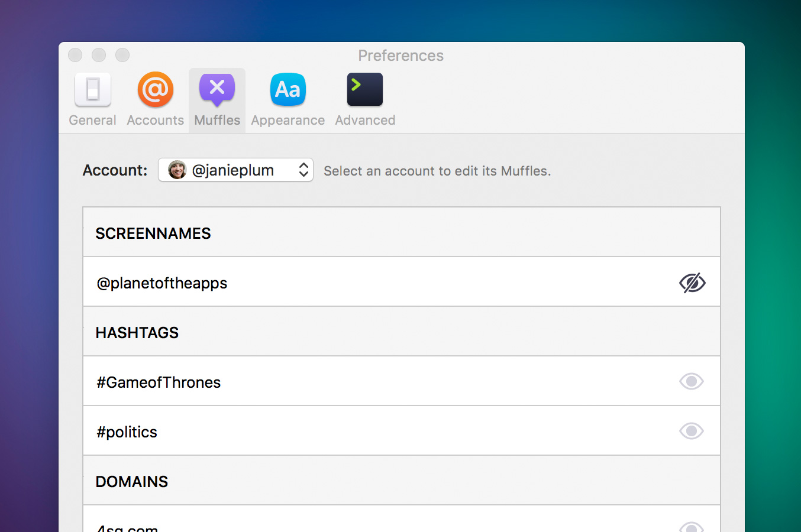Open Advanced via the terminal icon
Viewport: 801px width, 532px height.
click(365, 90)
